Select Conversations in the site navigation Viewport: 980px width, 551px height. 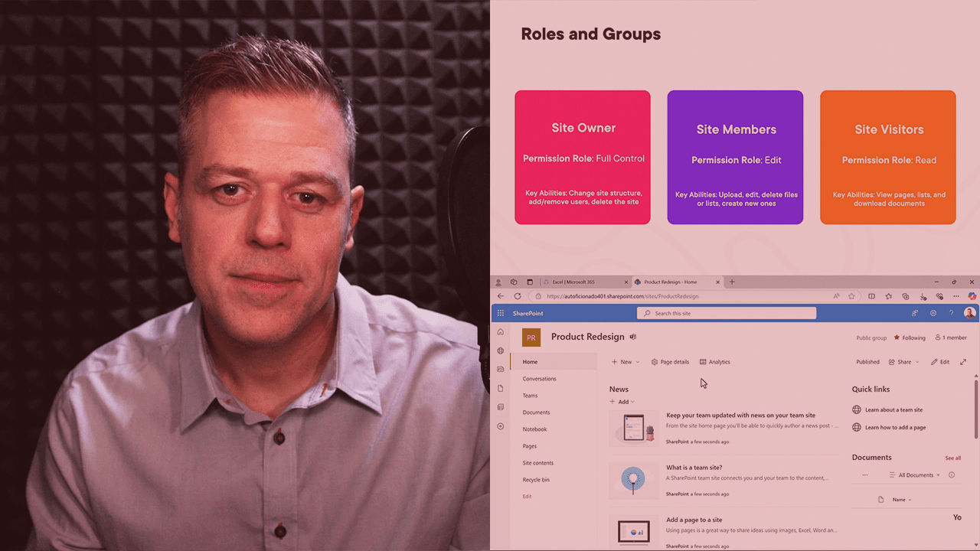coord(539,378)
